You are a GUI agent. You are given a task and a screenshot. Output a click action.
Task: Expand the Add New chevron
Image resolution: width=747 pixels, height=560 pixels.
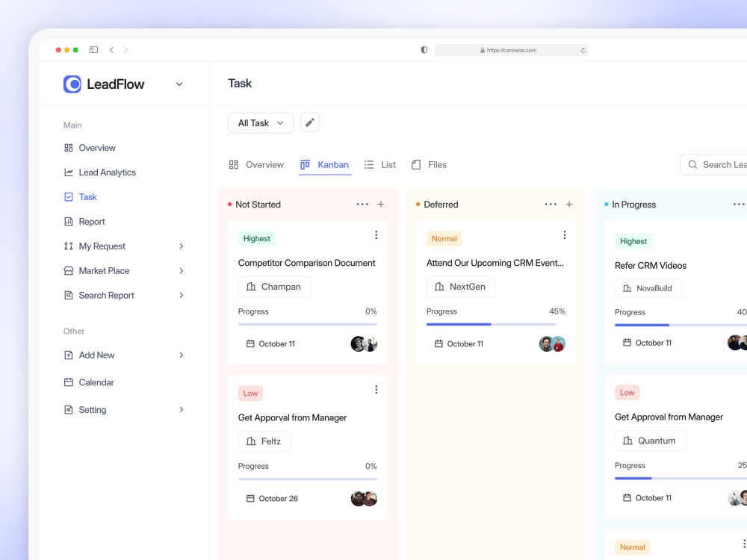[181, 355]
